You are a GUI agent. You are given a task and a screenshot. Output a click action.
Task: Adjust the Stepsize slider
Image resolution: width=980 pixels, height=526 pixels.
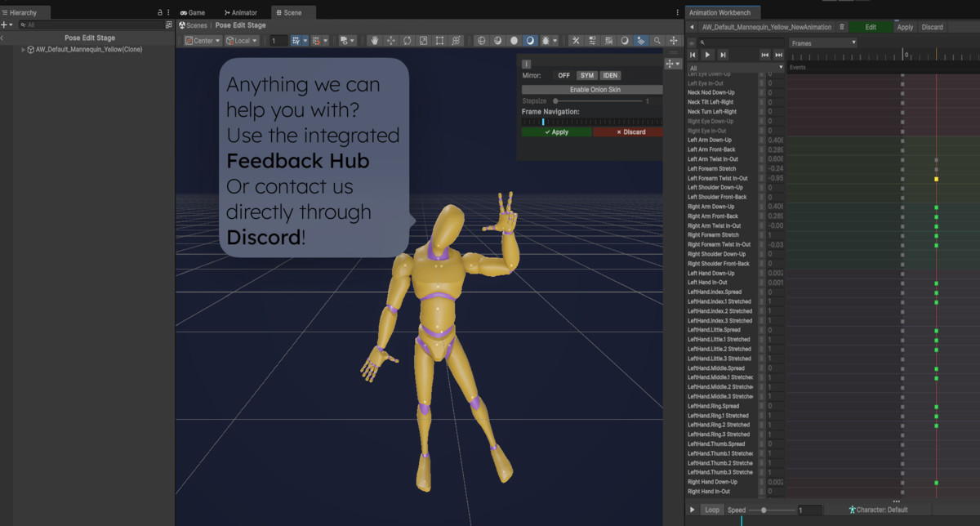point(596,100)
